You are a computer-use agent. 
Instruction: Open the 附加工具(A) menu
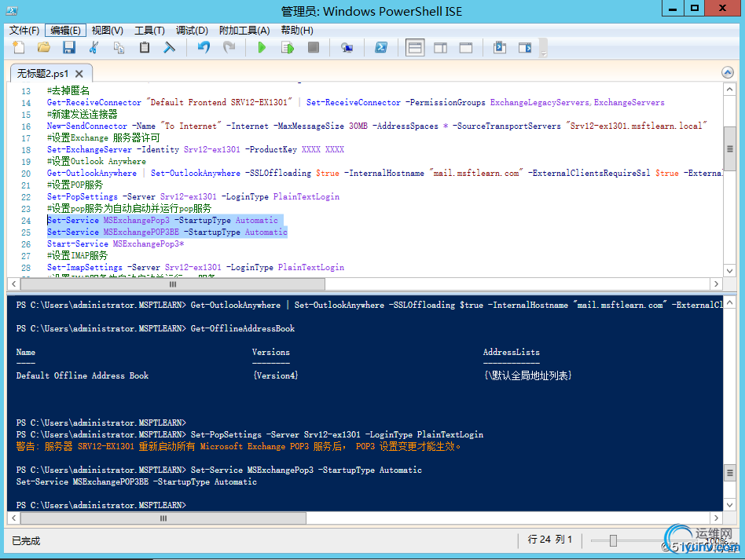244,31
